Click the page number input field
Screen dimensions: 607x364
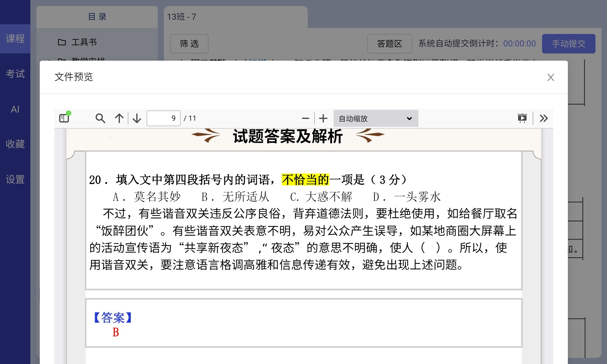point(164,118)
